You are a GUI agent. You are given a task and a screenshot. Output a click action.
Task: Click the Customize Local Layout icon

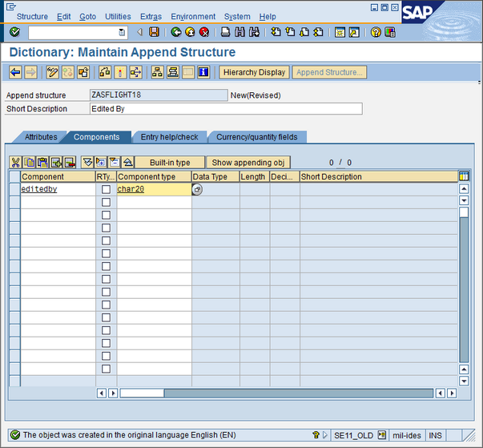(390, 32)
